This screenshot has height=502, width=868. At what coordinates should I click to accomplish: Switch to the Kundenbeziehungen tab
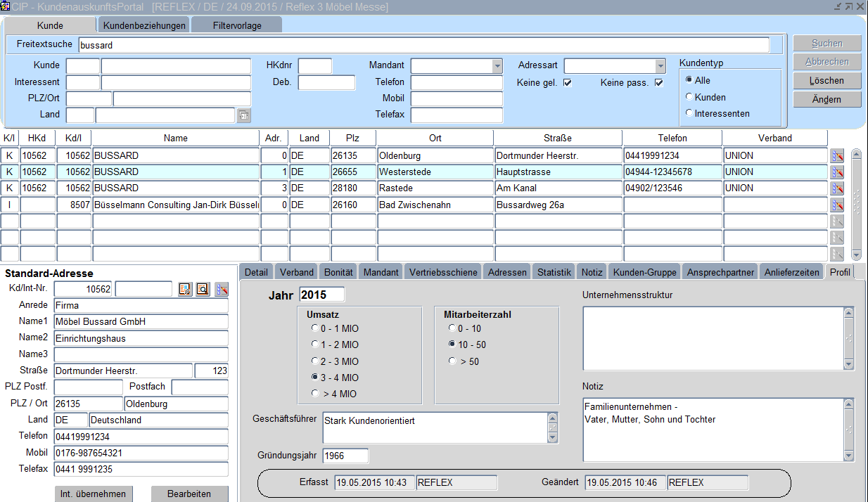(x=144, y=26)
